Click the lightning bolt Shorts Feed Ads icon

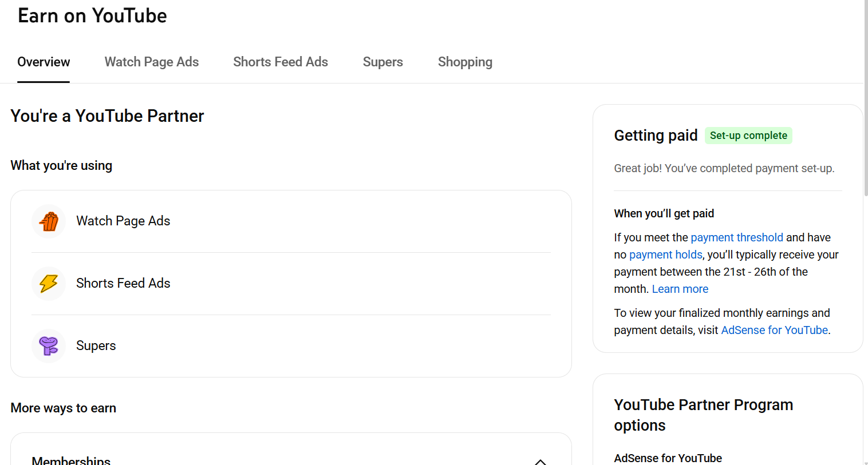pos(49,284)
